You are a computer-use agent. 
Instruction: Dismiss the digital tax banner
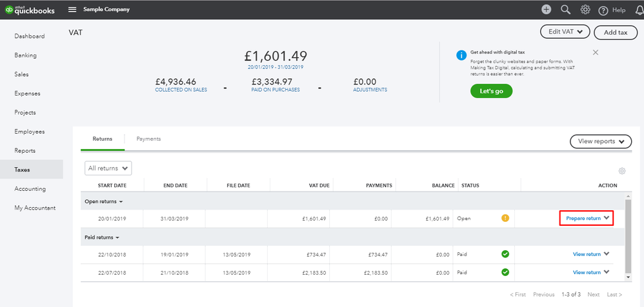pyautogui.click(x=595, y=52)
